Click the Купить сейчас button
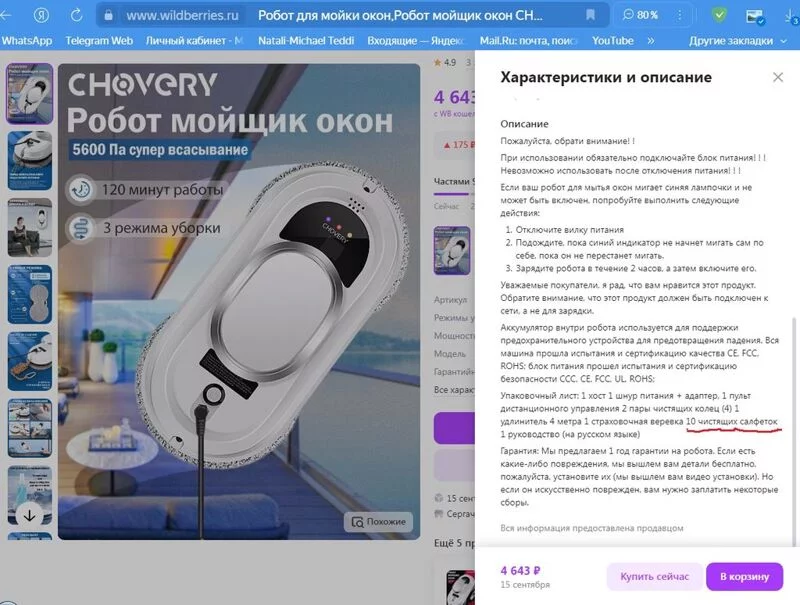The width and height of the screenshot is (800, 605). click(654, 576)
